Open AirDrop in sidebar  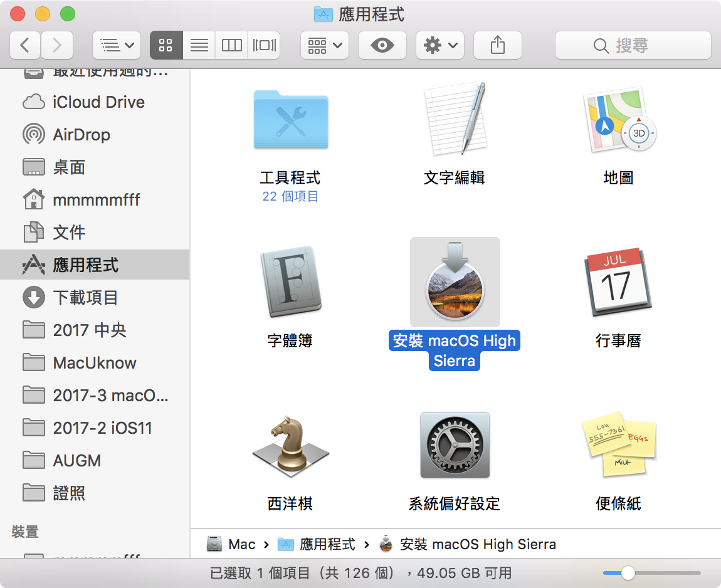pyautogui.click(x=95, y=135)
